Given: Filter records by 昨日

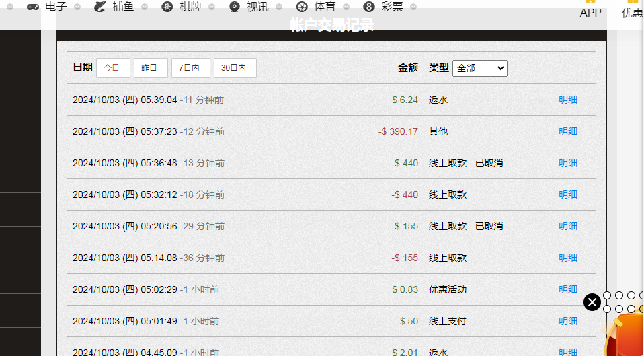Looking at the screenshot, I should point(151,68).
